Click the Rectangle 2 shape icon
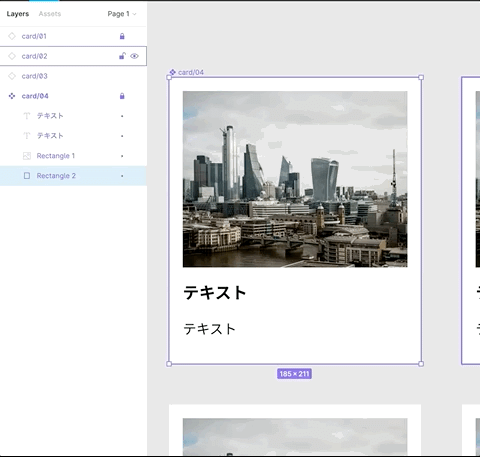This screenshot has height=457, width=480. [x=27, y=176]
